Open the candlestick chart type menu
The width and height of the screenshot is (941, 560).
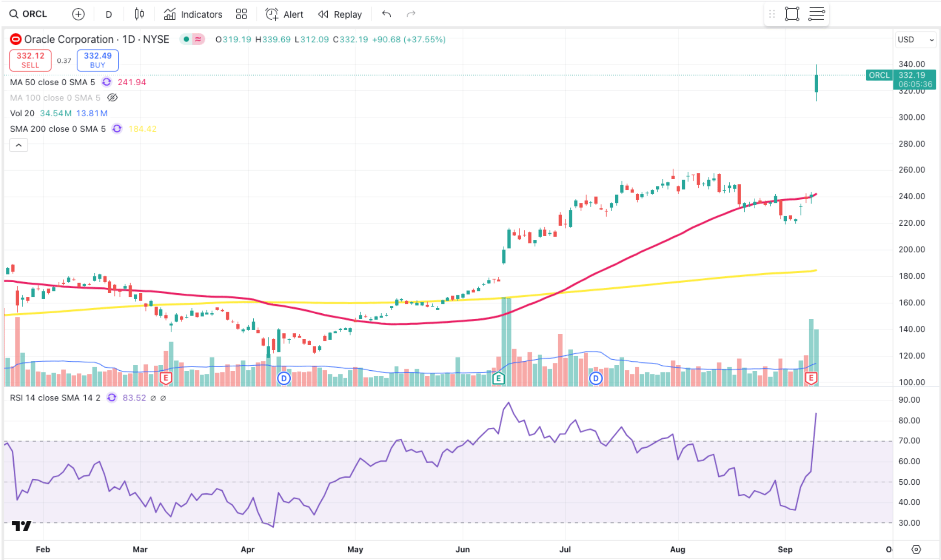pos(139,14)
